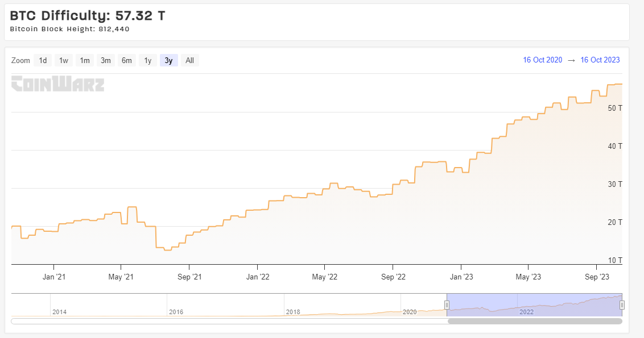
Task: Edit the 16 Oct 2020 start date
Action: tap(543, 60)
